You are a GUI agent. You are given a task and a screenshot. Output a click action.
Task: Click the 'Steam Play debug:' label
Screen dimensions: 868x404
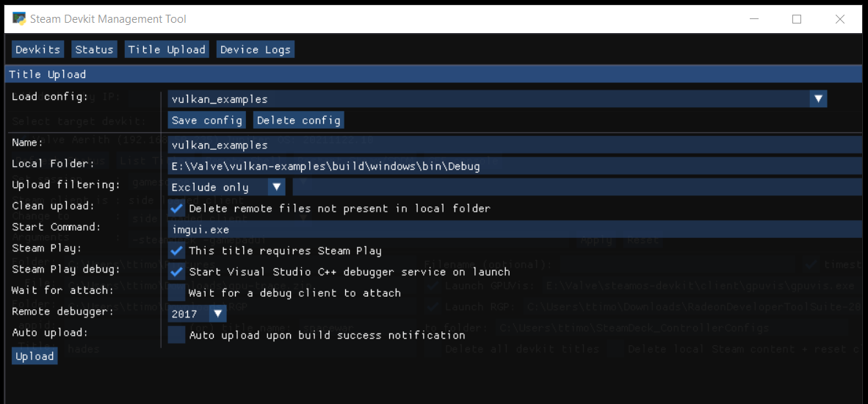pos(66,270)
